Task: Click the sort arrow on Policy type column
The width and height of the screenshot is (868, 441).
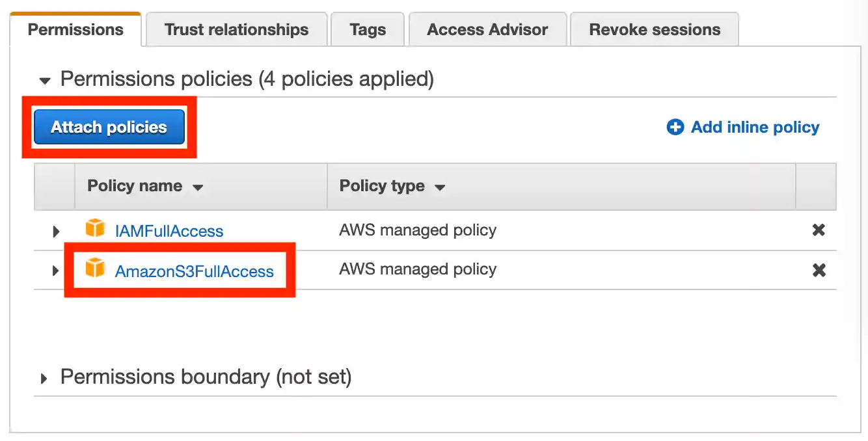Action: [x=440, y=187]
